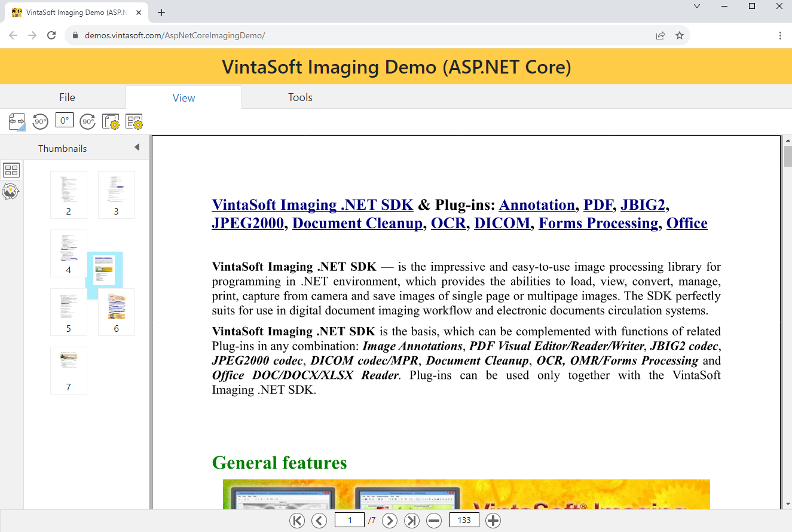Share this page icon in address bar
792x532 pixels.
[660, 35]
